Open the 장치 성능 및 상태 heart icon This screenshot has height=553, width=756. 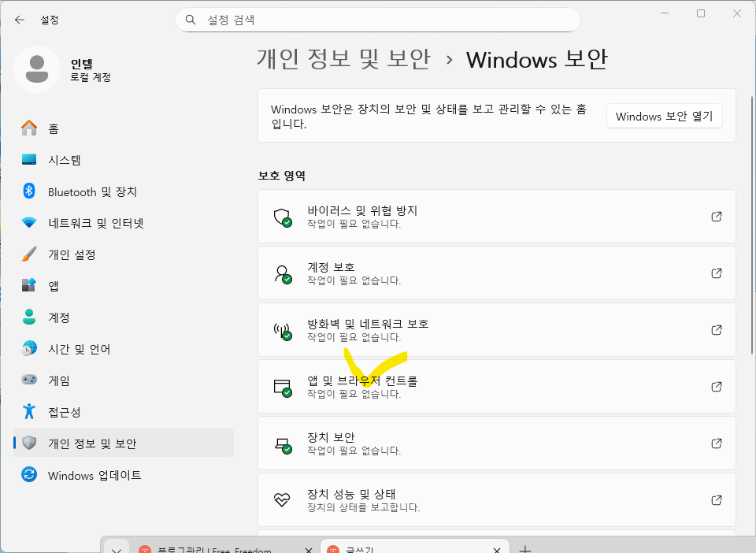(282, 499)
